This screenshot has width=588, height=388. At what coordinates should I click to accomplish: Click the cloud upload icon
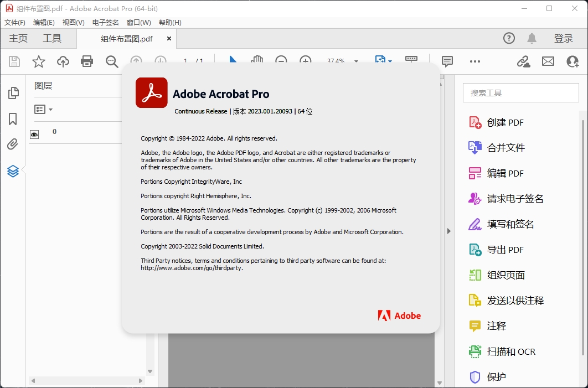pos(63,61)
